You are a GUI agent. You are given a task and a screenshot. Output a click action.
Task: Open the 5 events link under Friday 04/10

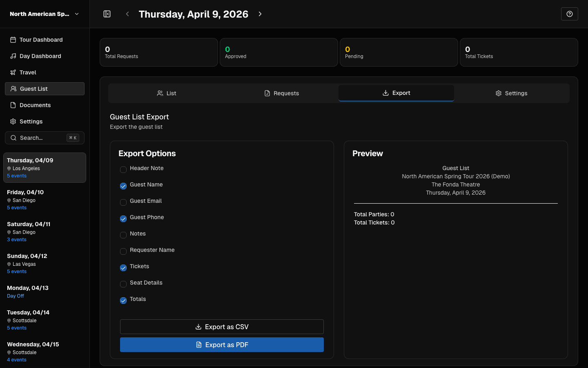16,207
